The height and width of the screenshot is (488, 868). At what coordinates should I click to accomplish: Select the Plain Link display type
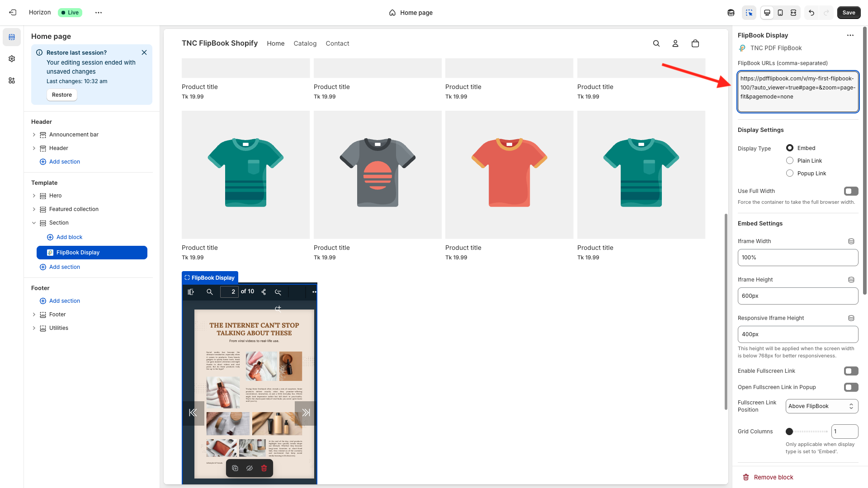(790, 160)
